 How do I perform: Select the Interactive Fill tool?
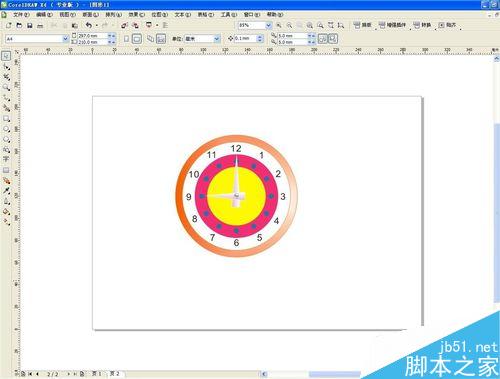6,222
